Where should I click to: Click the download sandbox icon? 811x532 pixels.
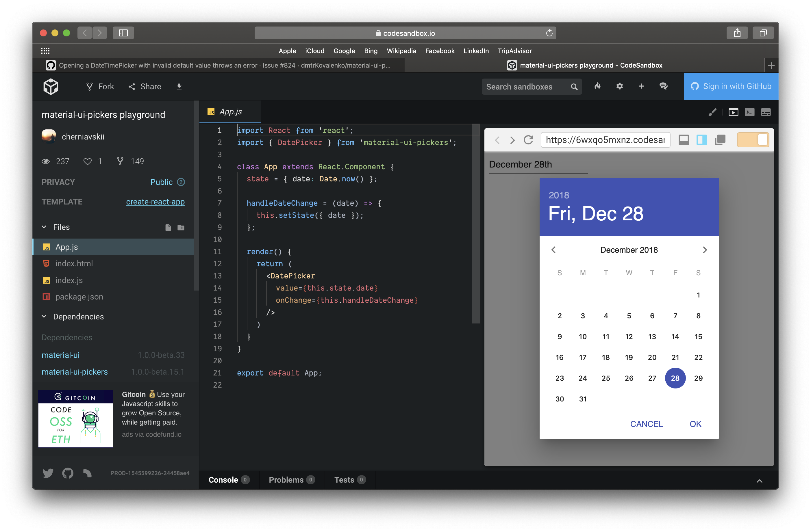pyautogui.click(x=179, y=87)
